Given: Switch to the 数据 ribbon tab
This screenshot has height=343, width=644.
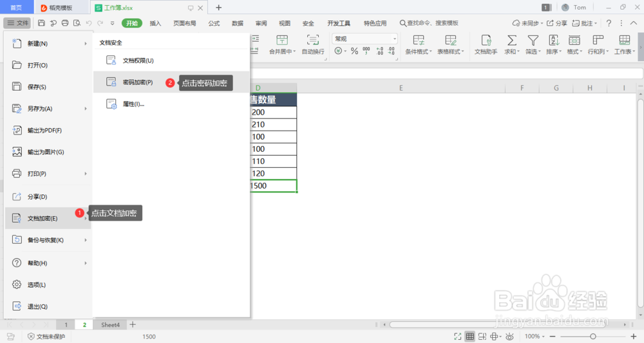Looking at the screenshot, I should tap(238, 23).
